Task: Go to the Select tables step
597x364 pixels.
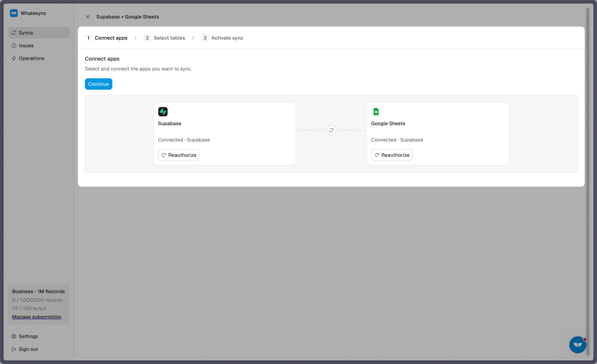Action: click(165, 38)
